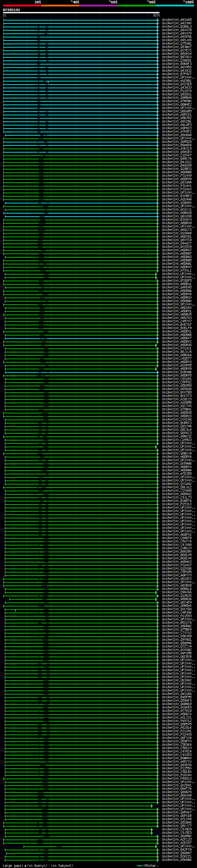The width and height of the screenshot is (197, 868).
Task: Select hit label UniRef100_A7P8F2
Action: point(176,132)
